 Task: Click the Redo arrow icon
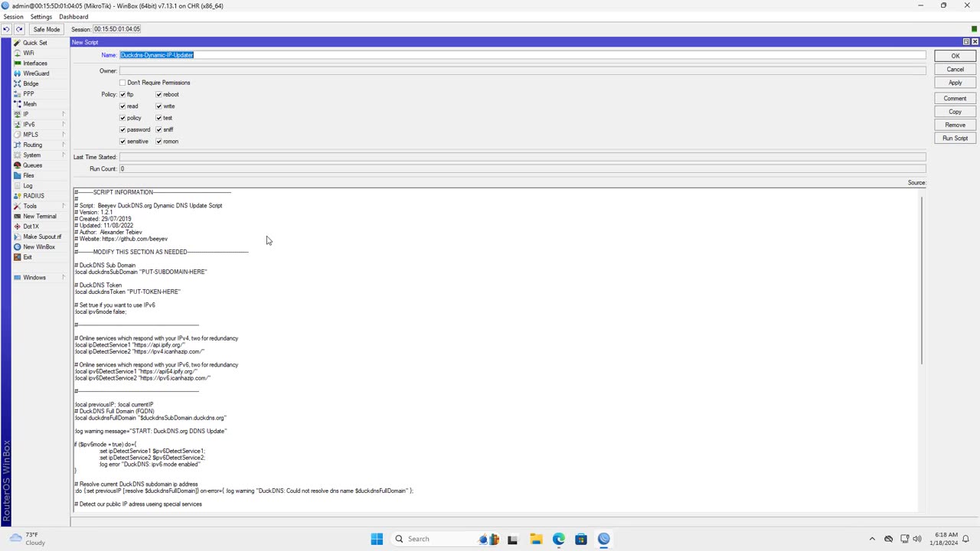[x=19, y=29]
